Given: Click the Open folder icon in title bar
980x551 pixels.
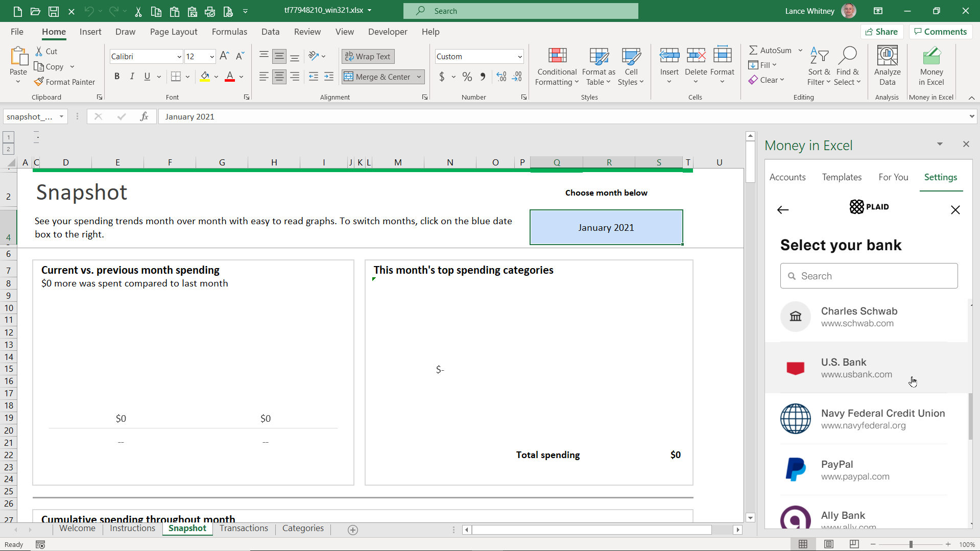Looking at the screenshot, I should tap(35, 11).
